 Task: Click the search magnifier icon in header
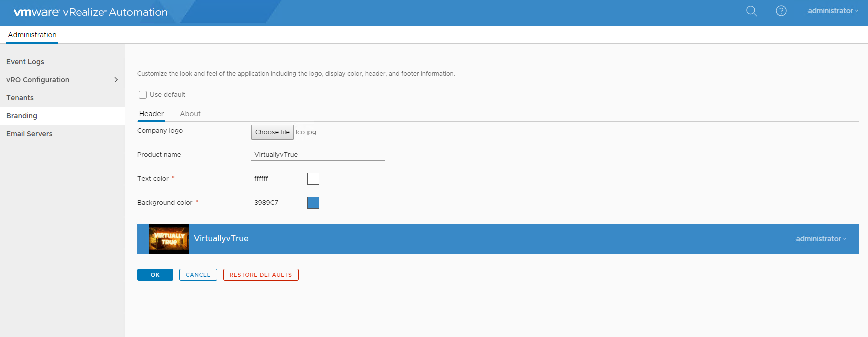pos(751,11)
